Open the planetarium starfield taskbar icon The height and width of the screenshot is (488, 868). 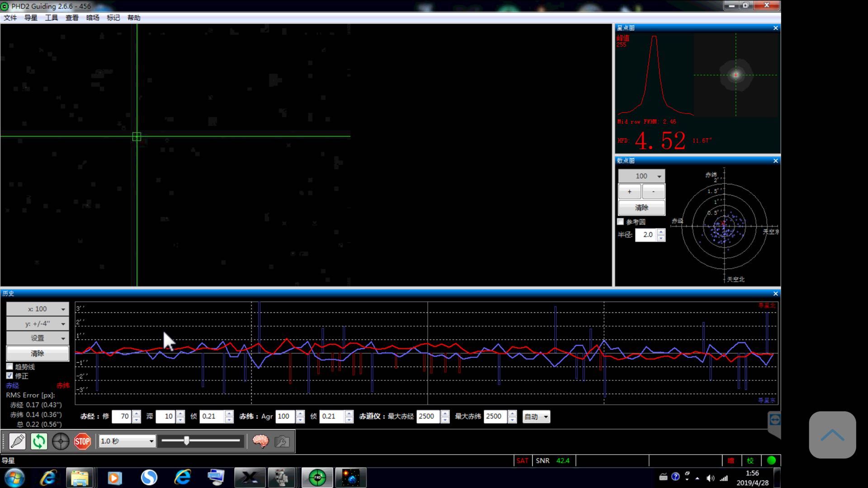point(351,478)
